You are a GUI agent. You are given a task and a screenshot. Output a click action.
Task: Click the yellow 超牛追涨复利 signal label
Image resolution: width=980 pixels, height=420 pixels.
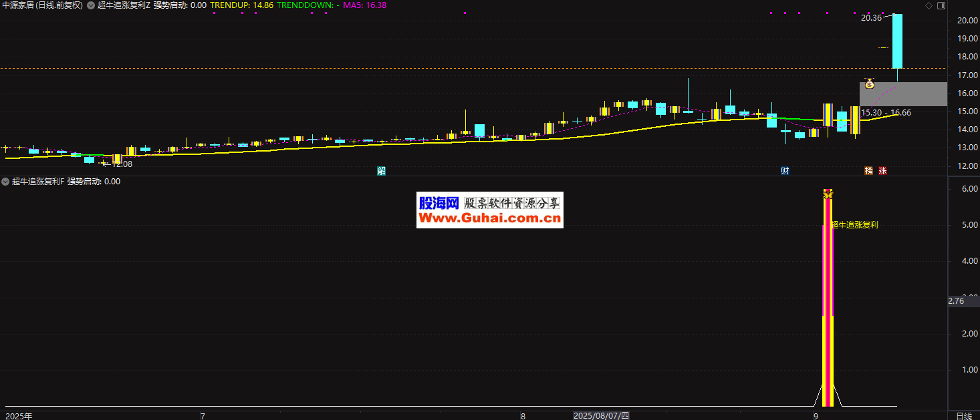[x=854, y=225]
